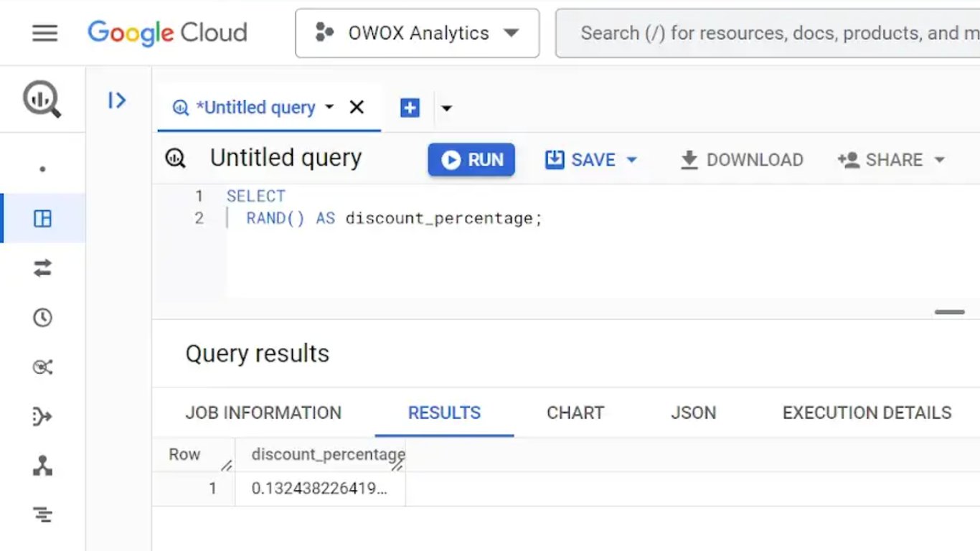Viewport: 980px width, 551px height.
Task: Open Analytics Hub icon in sidebar
Action: [x=43, y=367]
